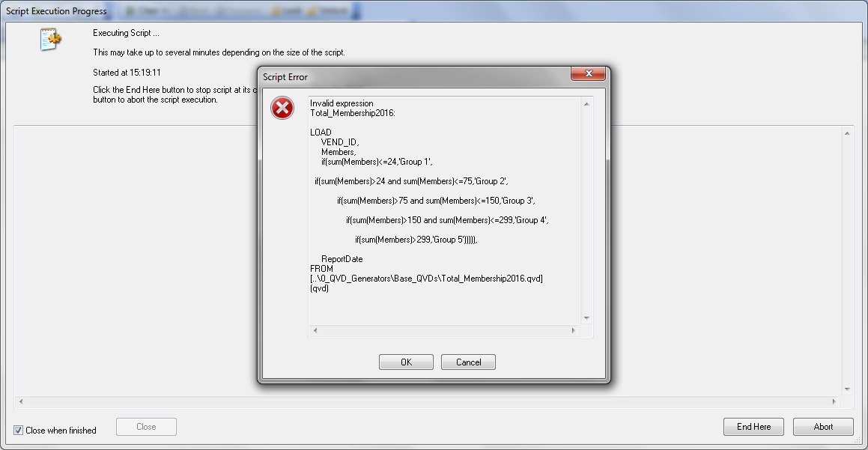Click the progress log scroll right arrow
The width and height of the screenshot is (868, 450).
(834, 401)
